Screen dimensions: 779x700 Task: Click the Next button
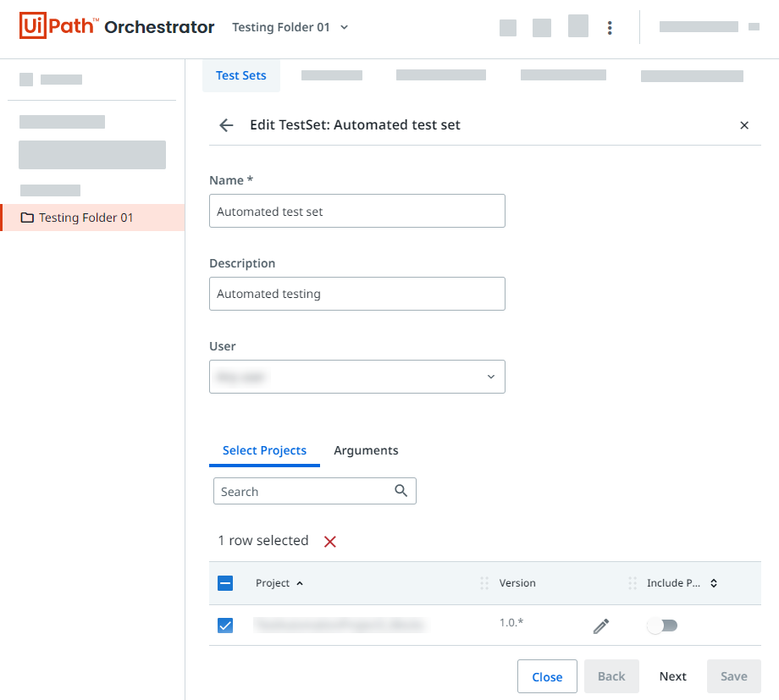coord(672,675)
